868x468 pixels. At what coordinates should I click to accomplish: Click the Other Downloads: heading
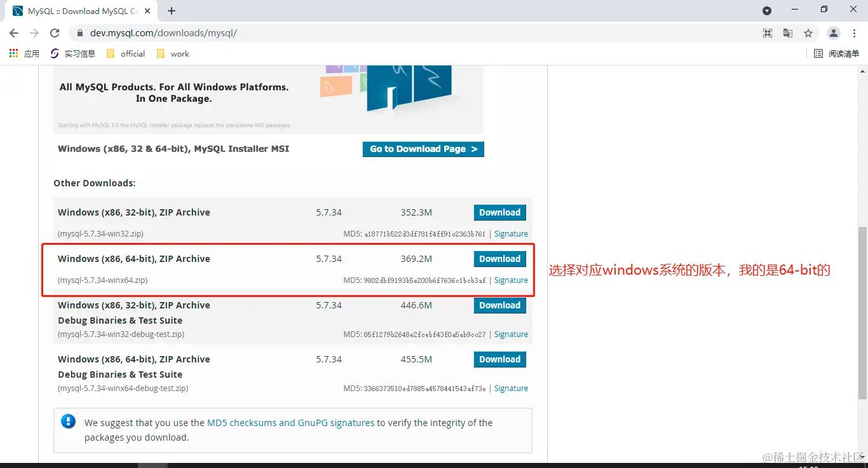point(95,183)
